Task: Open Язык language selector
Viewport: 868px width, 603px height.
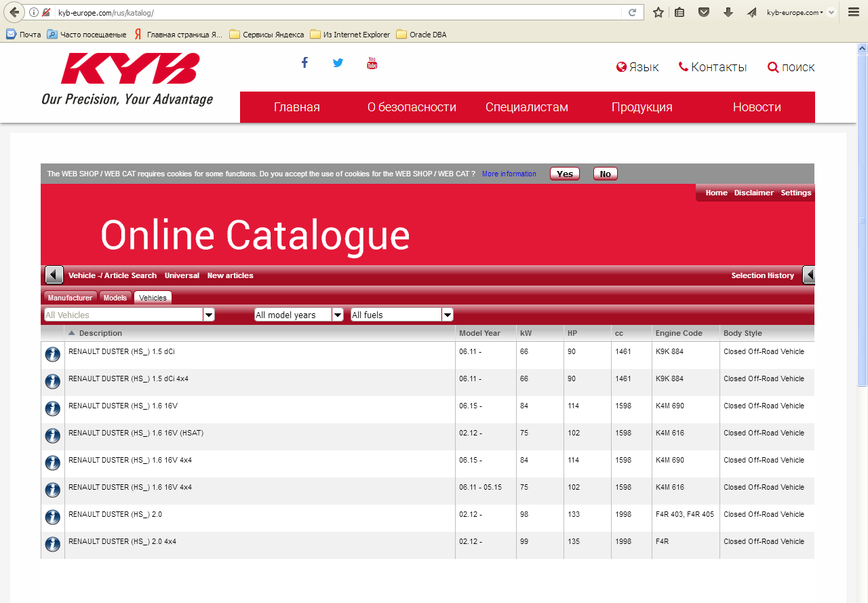Action: (x=637, y=67)
